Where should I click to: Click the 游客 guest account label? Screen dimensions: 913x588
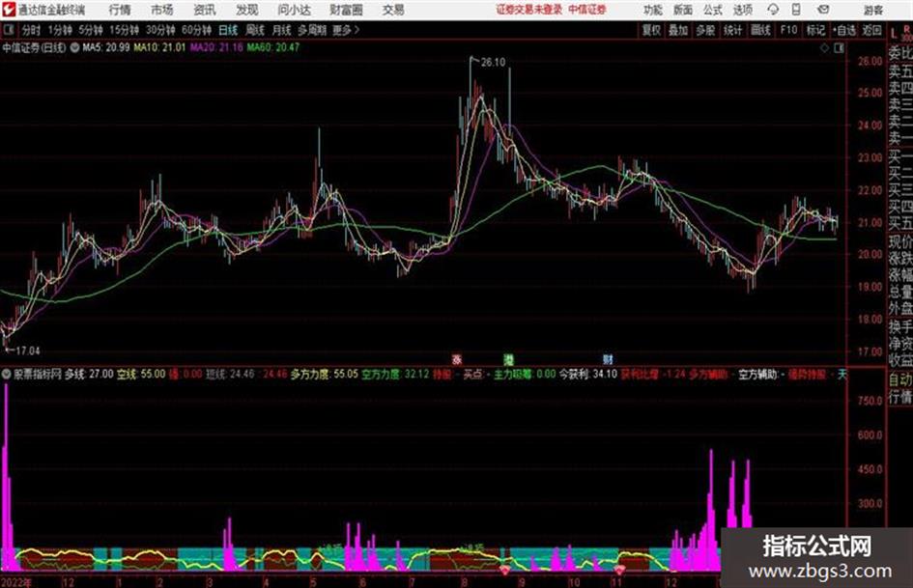pos(872,10)
